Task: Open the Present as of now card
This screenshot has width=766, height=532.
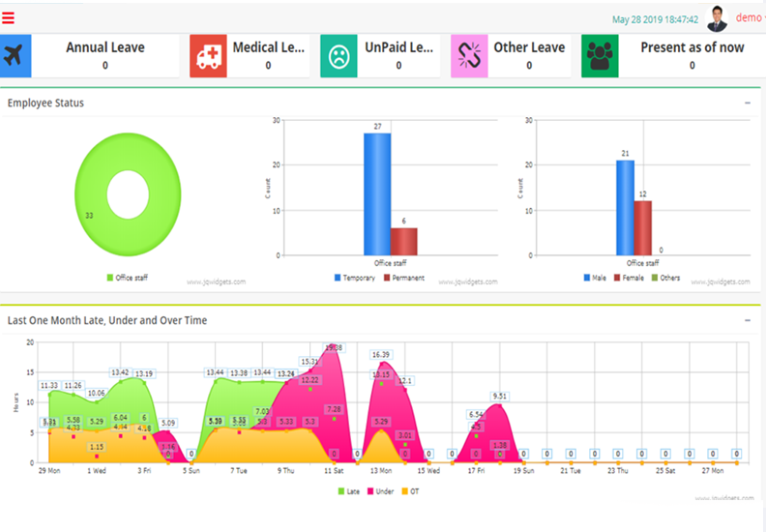Action: coord(692,56)
